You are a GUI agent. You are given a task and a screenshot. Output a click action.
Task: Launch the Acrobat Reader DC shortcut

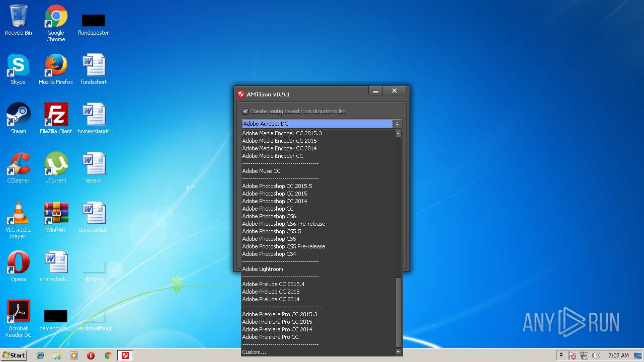coord(18,319)
